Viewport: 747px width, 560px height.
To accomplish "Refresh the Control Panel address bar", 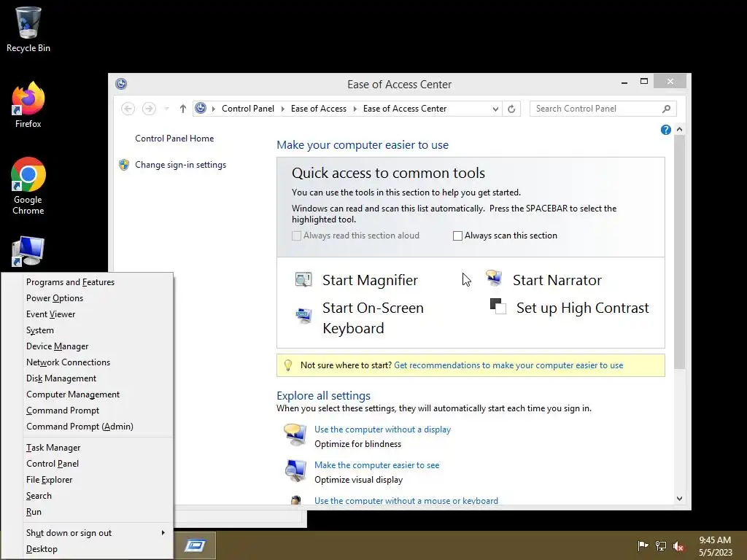I will pos(511,109).
